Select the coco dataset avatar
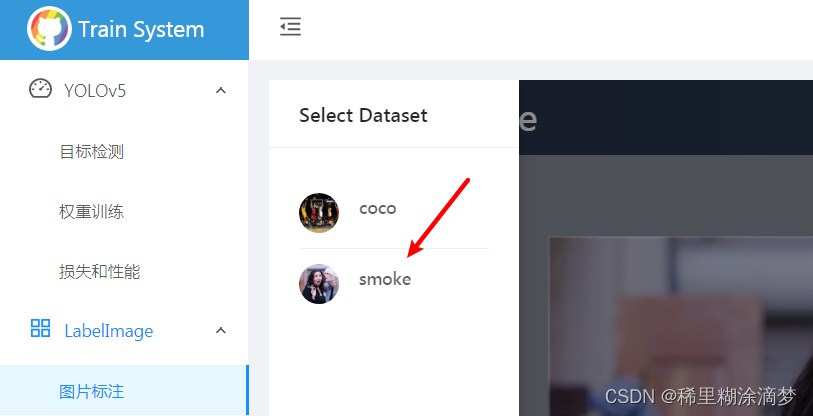This screenshot has width=813, height=416. coord(319,213)
